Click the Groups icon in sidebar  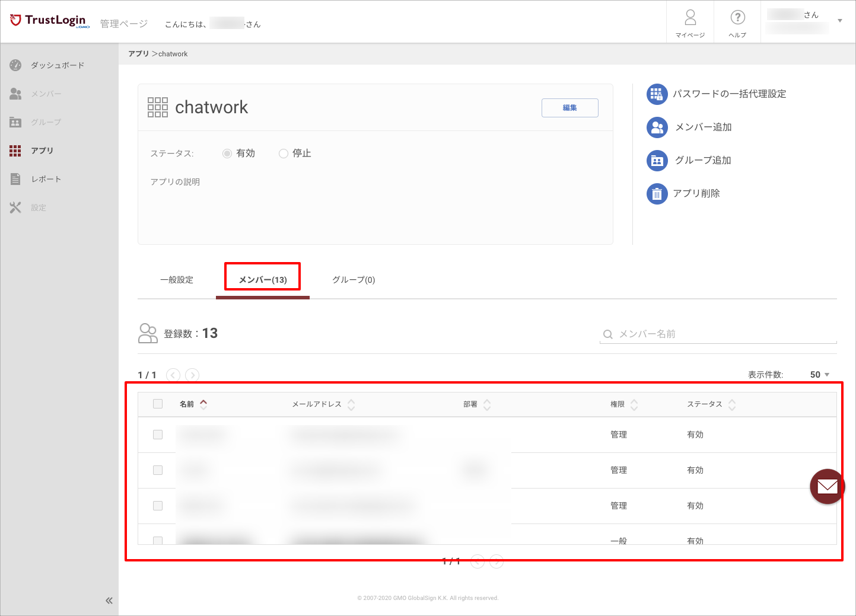pos(15,122)
